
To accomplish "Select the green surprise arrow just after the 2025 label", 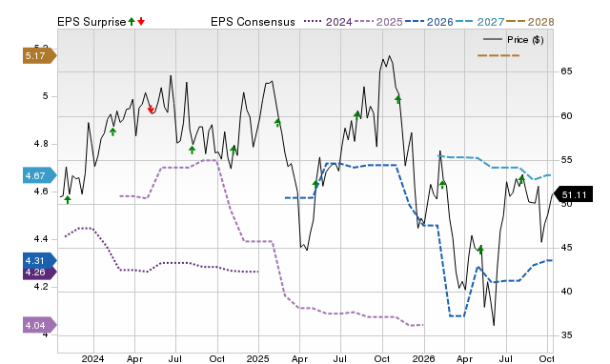I will tap(277, 123).
